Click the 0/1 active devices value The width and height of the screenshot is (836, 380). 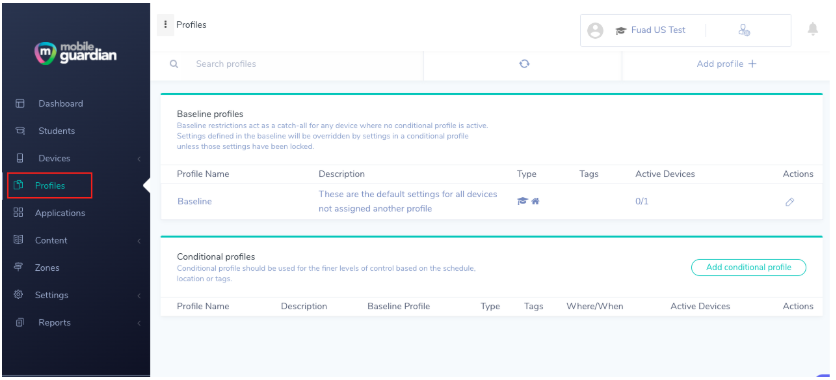click(x=642, y=201)
